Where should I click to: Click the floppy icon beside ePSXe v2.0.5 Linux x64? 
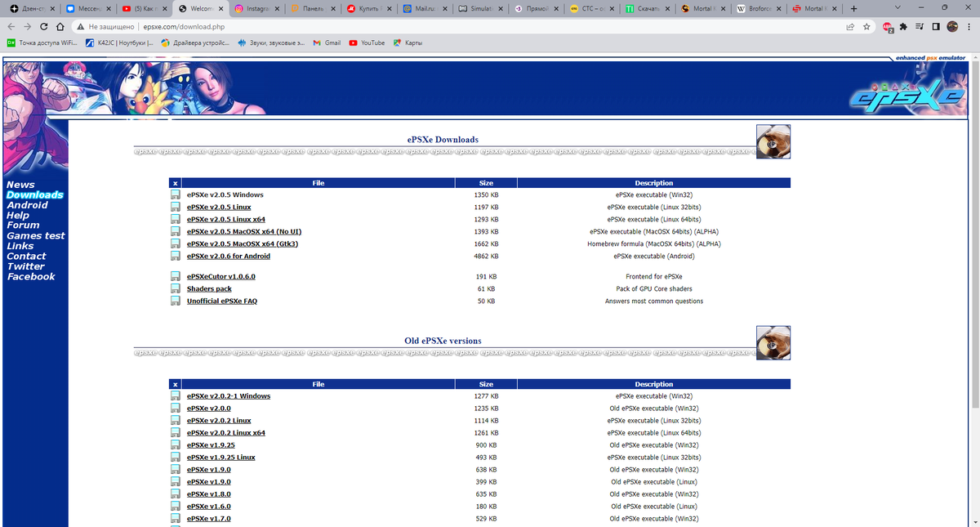point(175,220)
